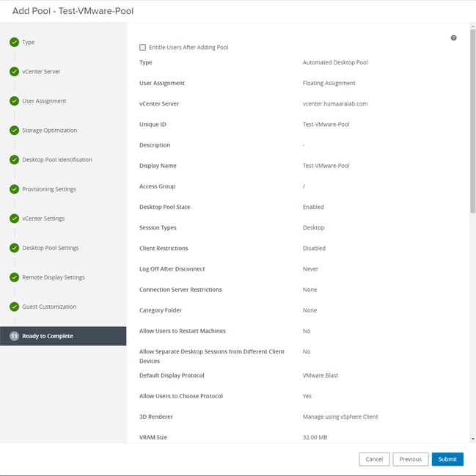The height and width of the screenshot is (476, 476).
Task: Cancel the Add Pool wizard
Action: (374, 459)
